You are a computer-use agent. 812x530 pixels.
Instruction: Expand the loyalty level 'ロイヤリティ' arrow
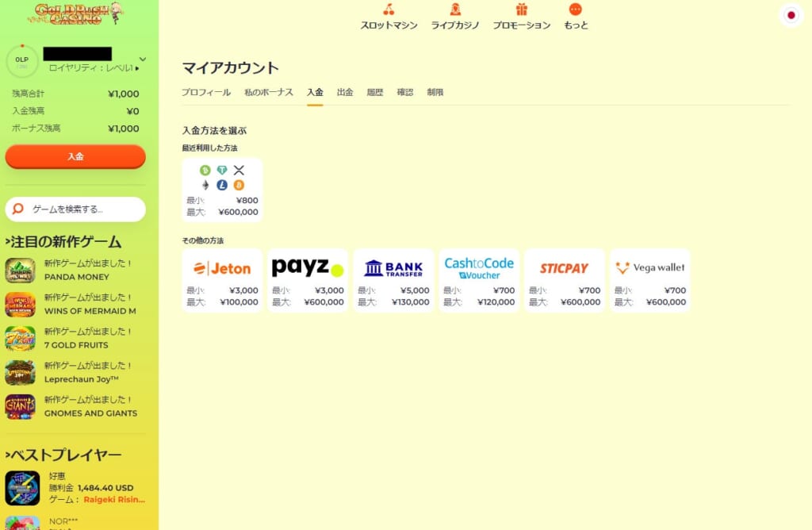137,68
